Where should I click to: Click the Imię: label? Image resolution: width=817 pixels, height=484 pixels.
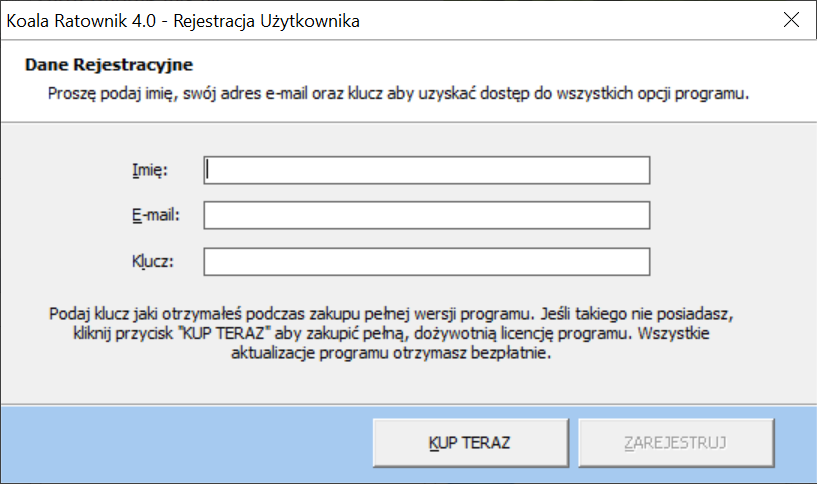(x=150, y=170)
